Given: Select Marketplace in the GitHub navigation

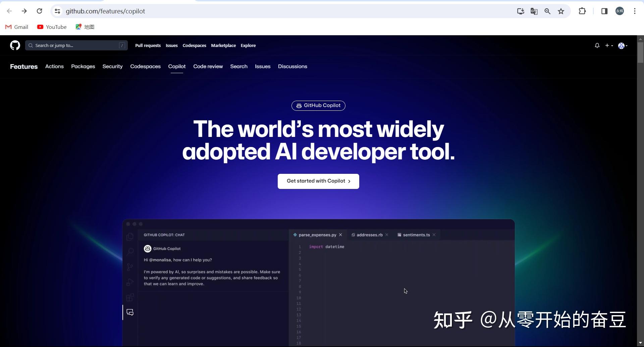Looking at the screenshot, I should point(223,45).
